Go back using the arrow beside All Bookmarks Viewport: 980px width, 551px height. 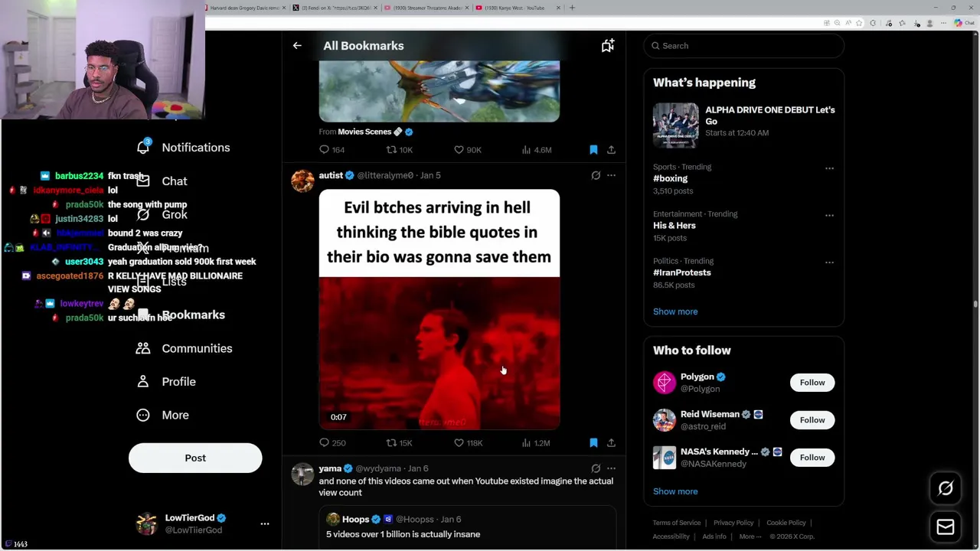click(x=297, y=46)
